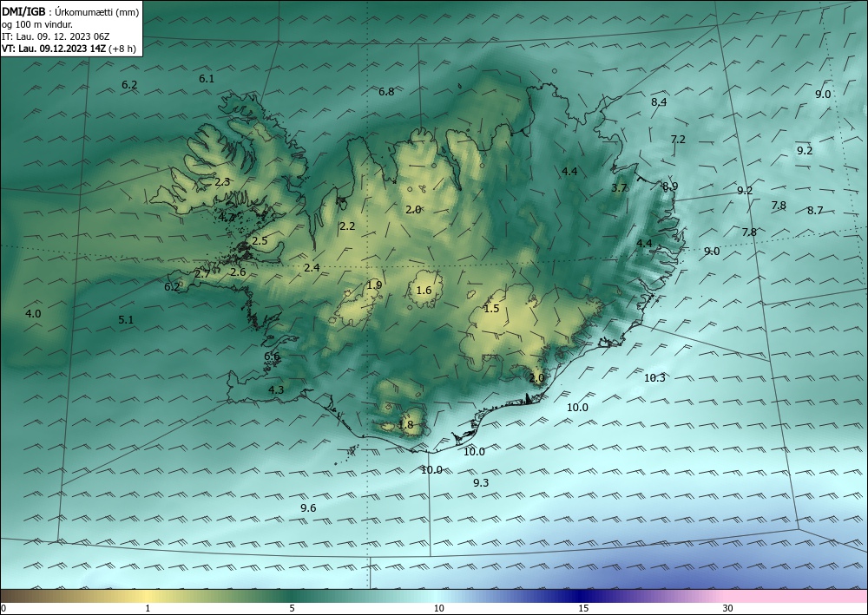
Task: Click the 2.4 value on the map
Action: click(312, 268)
